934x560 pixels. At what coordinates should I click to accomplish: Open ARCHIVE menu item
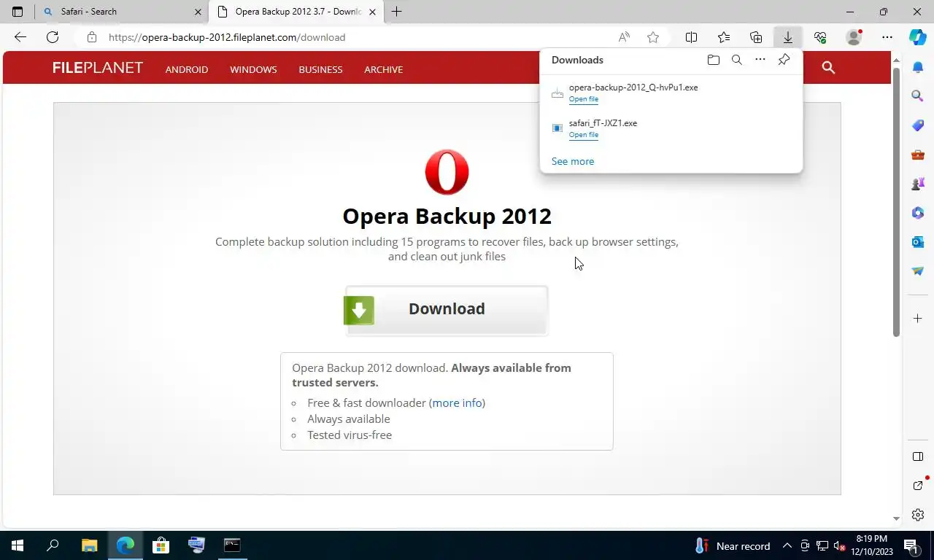click(384, 69)
